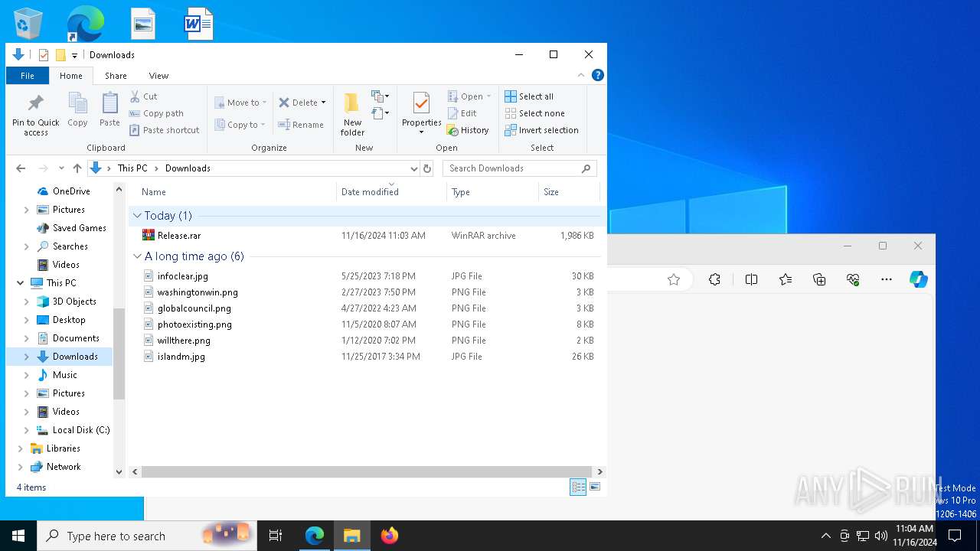The height and width of the screenshot is (551, 980).
Task: Click Select all
Action: 529,96
